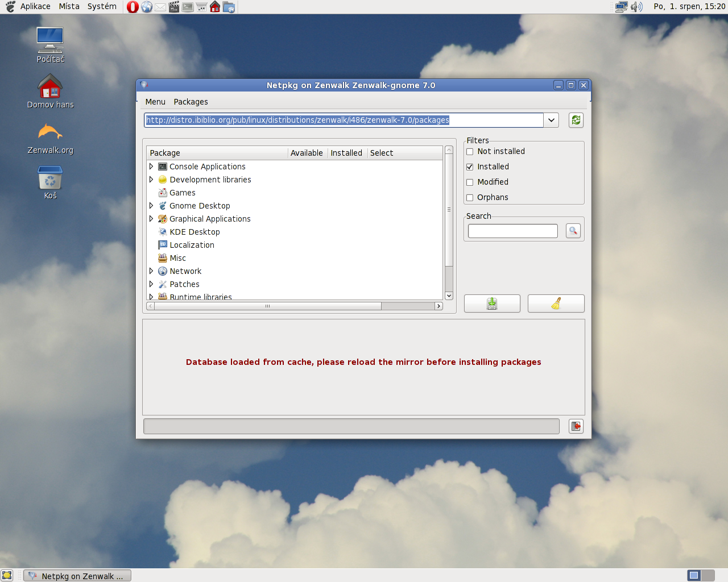Open the Menu menu in Netpkg
Image resolution: width=728 pixels, height=582 pixels.
pyautogui.click(x=155, y=102)
